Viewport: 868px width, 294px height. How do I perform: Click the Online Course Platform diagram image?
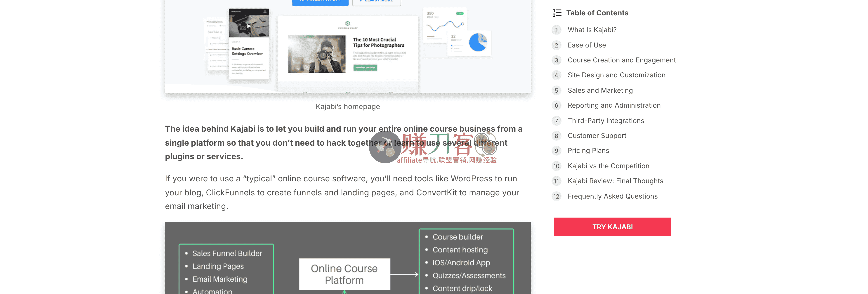pos(347,258)
